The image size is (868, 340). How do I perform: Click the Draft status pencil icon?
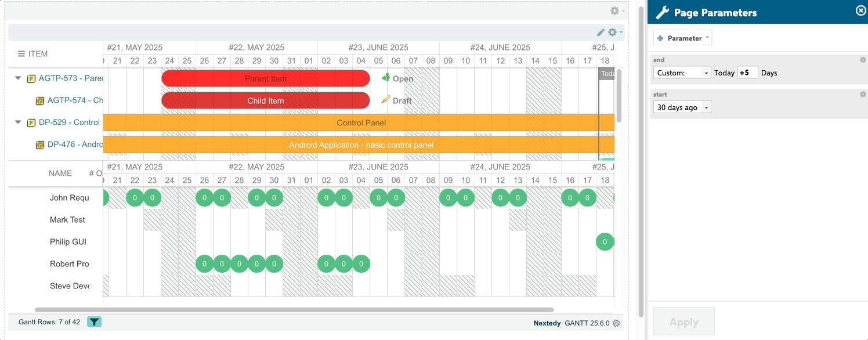386,99
